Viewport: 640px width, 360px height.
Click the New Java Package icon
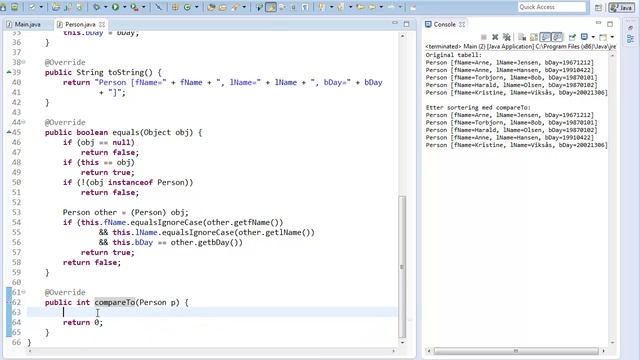tap(175, 7)
